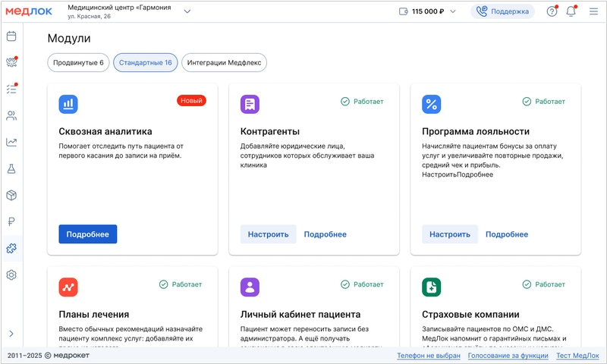The width and height of the screenshot is (607, 364).
Task: Switch to the Продвинутые 6 tab
Action: pos(78,62)
